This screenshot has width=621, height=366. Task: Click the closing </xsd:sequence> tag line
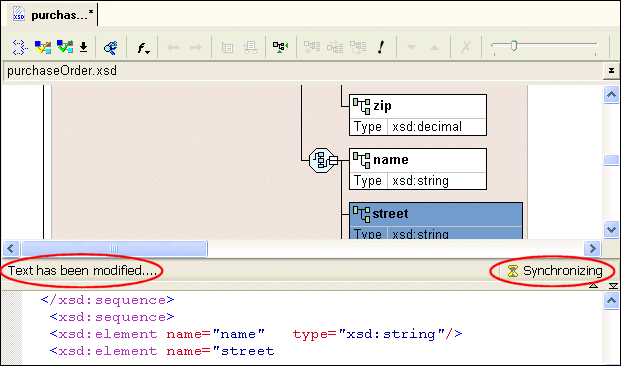click(x=107, y=300)
